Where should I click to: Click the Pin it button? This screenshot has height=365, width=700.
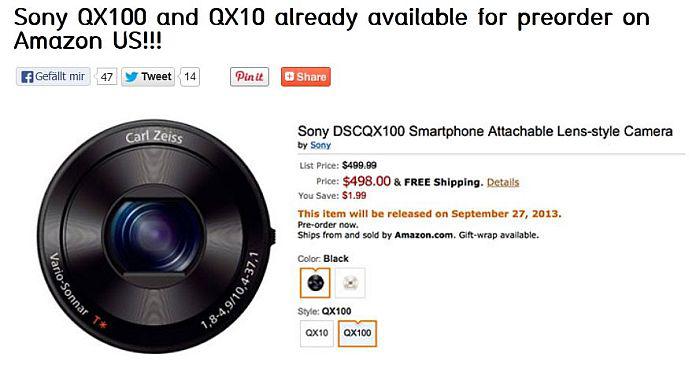coord(250,77)
